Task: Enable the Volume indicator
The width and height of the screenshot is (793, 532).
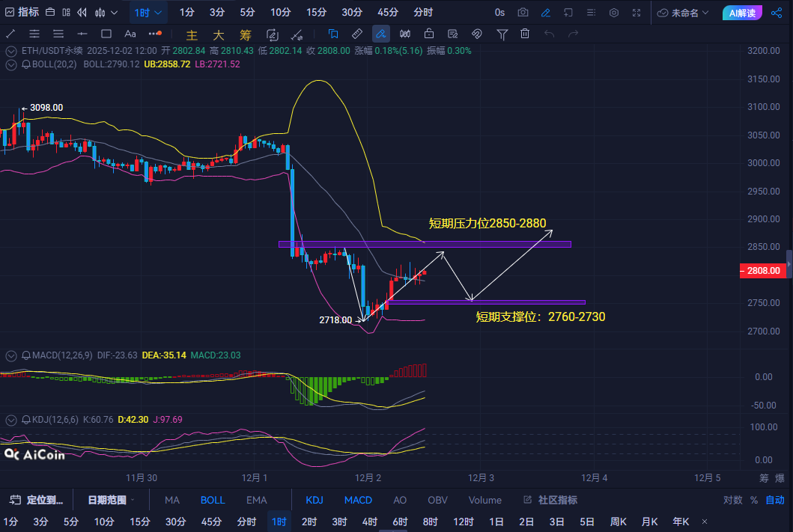Action: click(x=484, y=500)
